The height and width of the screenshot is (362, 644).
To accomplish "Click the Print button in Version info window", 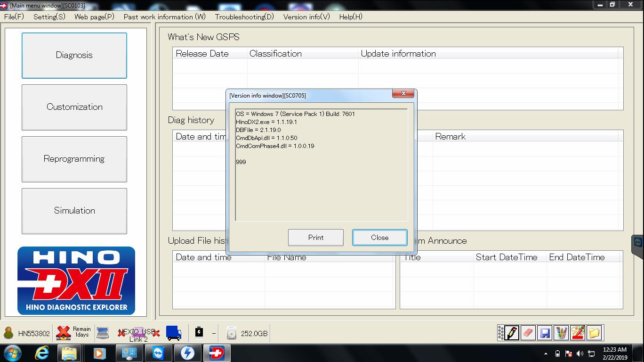I will click(x=316, y=238).
